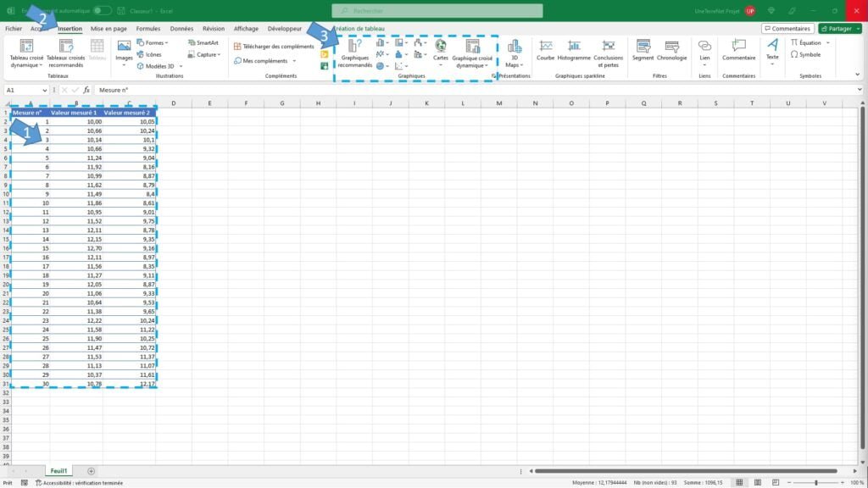Insert a Segment filter
Screen dimensions: 868x488
(643, 50)
